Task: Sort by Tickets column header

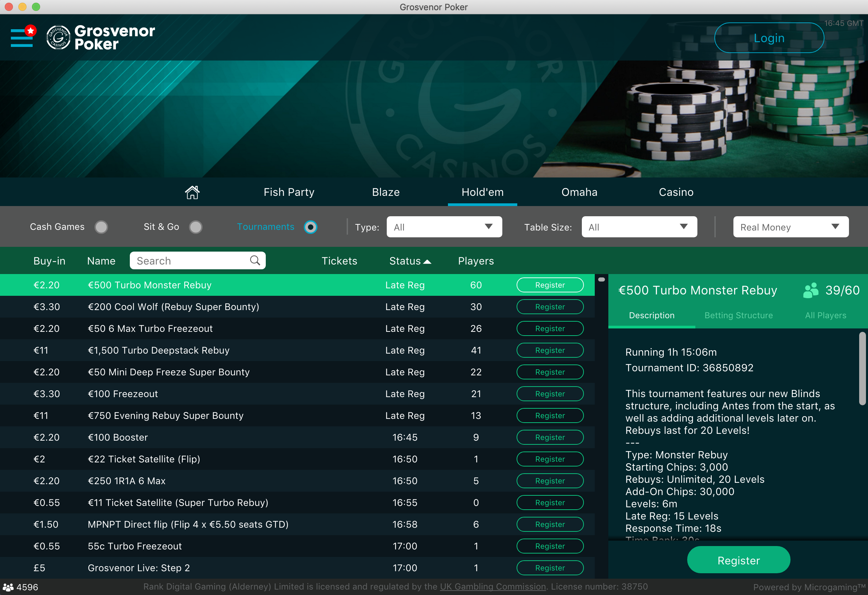Action: click(339, 261)
